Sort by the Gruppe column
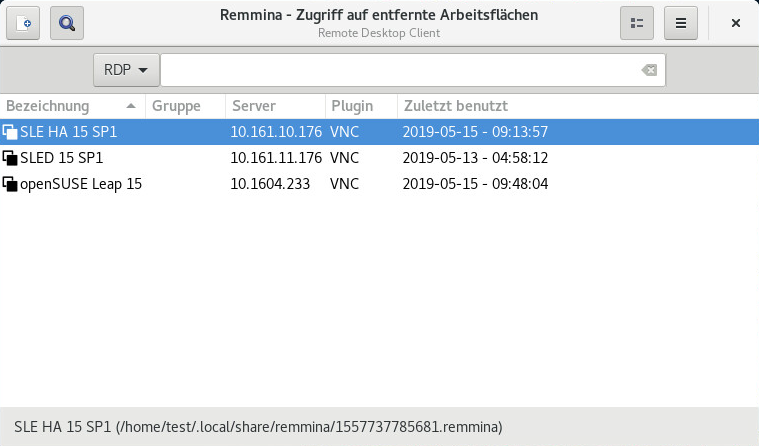 click(x=176, y=106)
